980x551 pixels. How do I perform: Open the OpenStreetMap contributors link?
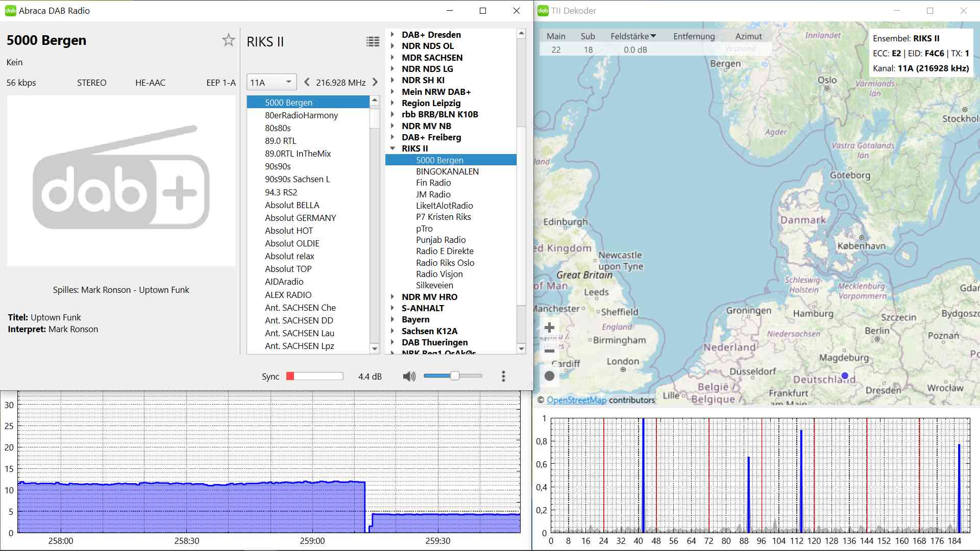coord(576,400)
